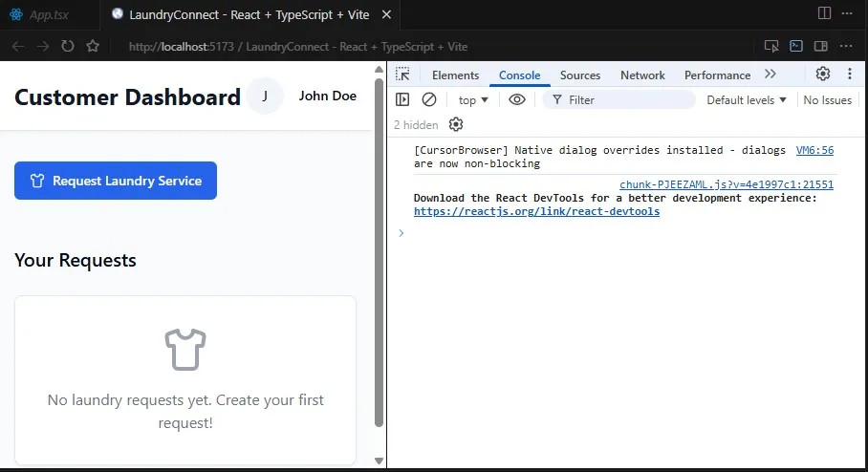Go back in the browser preview

pyautogui.click(x=18, y=47)
